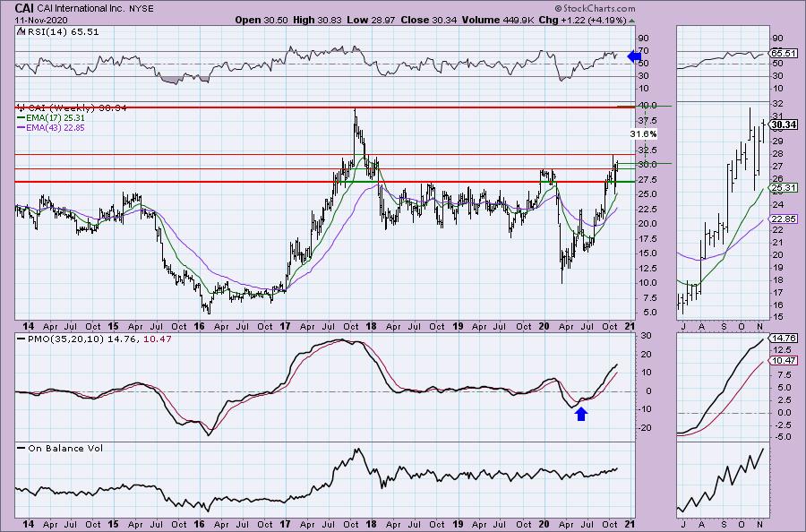Click the Volume 449.9K value

(498, 20)
